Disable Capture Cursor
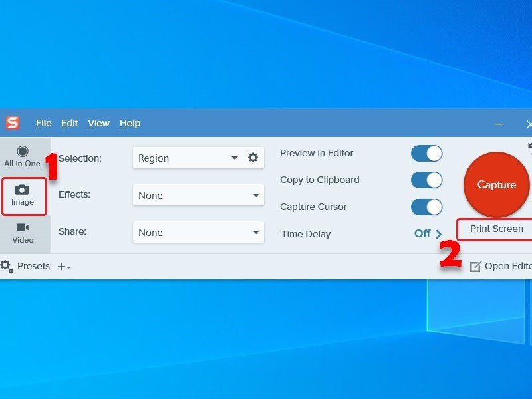 coord(426,207)
